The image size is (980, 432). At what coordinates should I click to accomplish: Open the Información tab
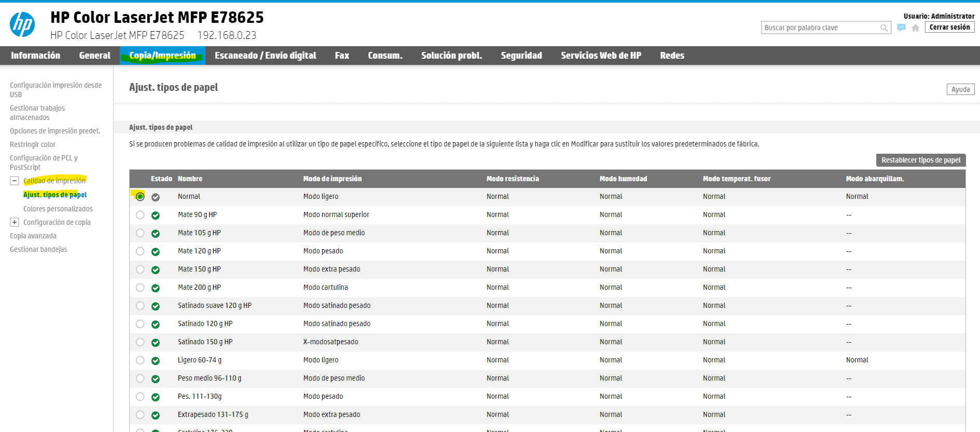35,56
